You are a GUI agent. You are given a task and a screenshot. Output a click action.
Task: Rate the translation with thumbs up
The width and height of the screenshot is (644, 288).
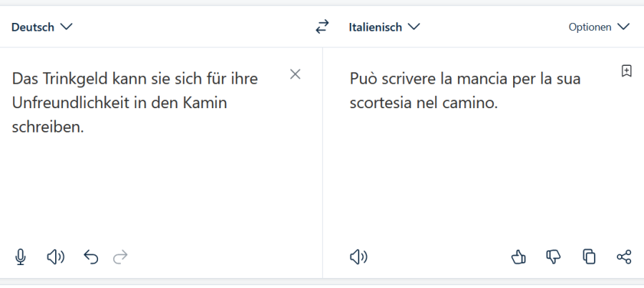click(519, 256)
